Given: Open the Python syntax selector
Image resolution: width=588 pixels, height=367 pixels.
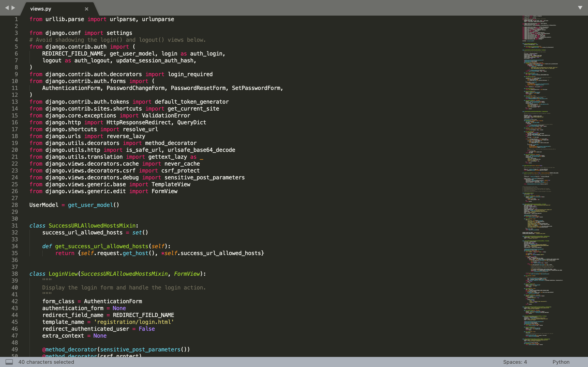Looking at the screenshot, I should click(x=561, y=362).
